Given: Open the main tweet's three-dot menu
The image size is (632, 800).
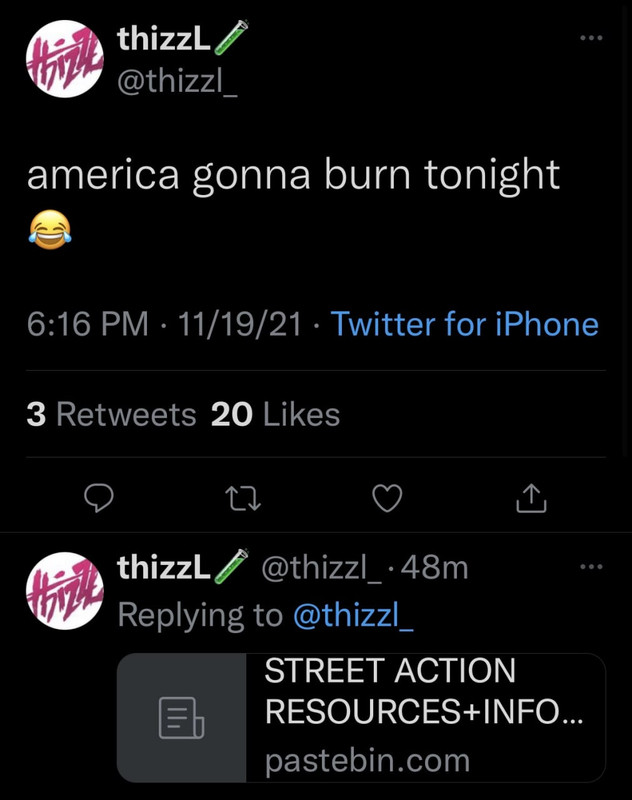Looking at the screenshot, I should (591, 38).
